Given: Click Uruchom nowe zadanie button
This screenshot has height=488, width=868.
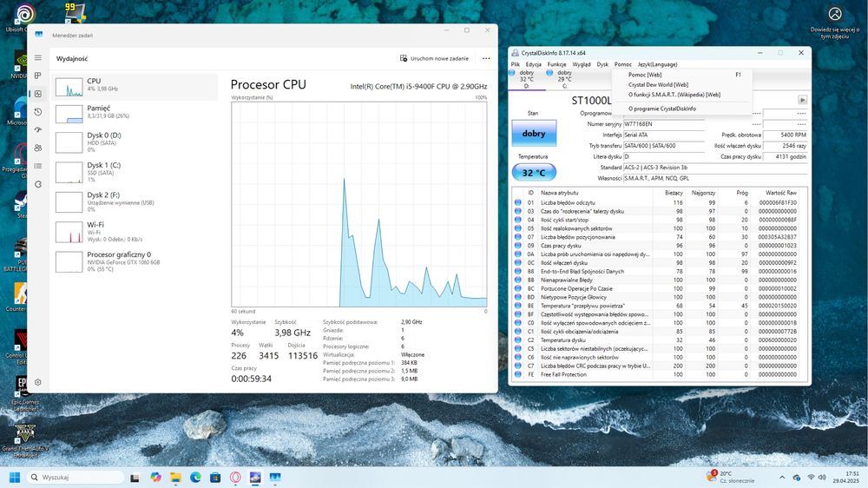Looking at the screenshot, I should pyautogui.click(x=435, y=58).
